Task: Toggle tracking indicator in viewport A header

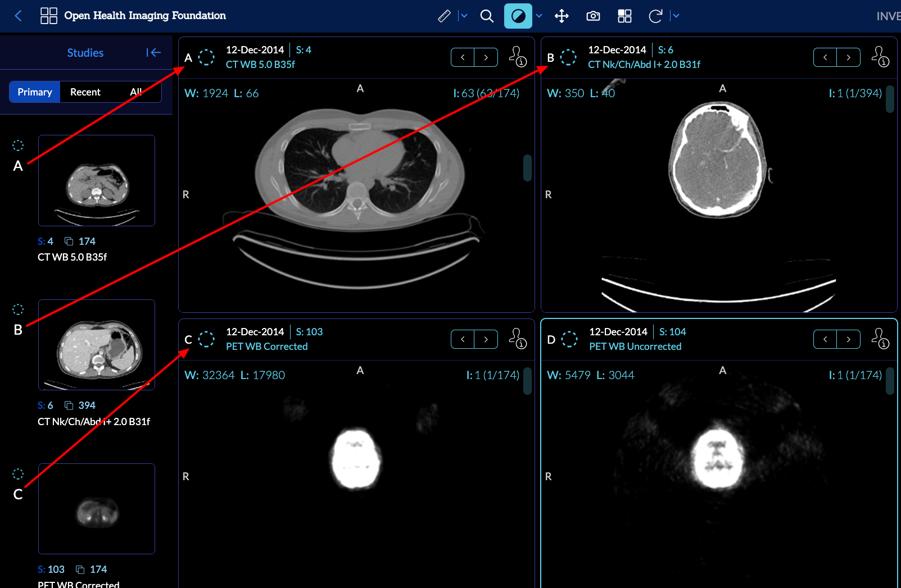Action: click(x=206, y=57)
